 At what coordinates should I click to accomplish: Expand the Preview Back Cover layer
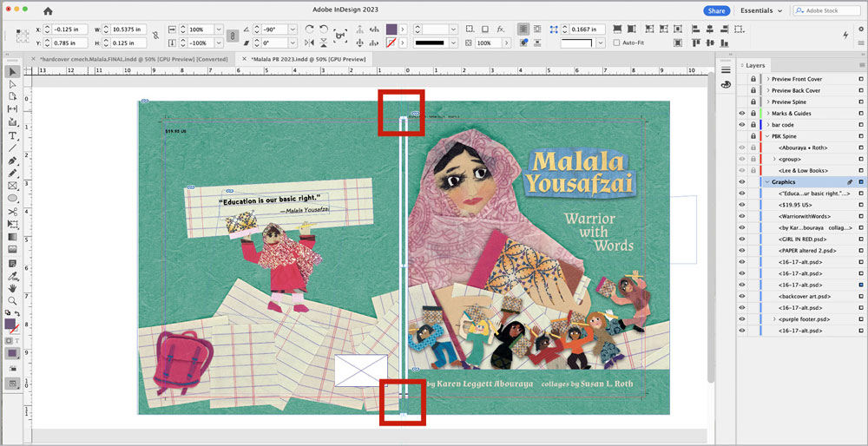768,91
